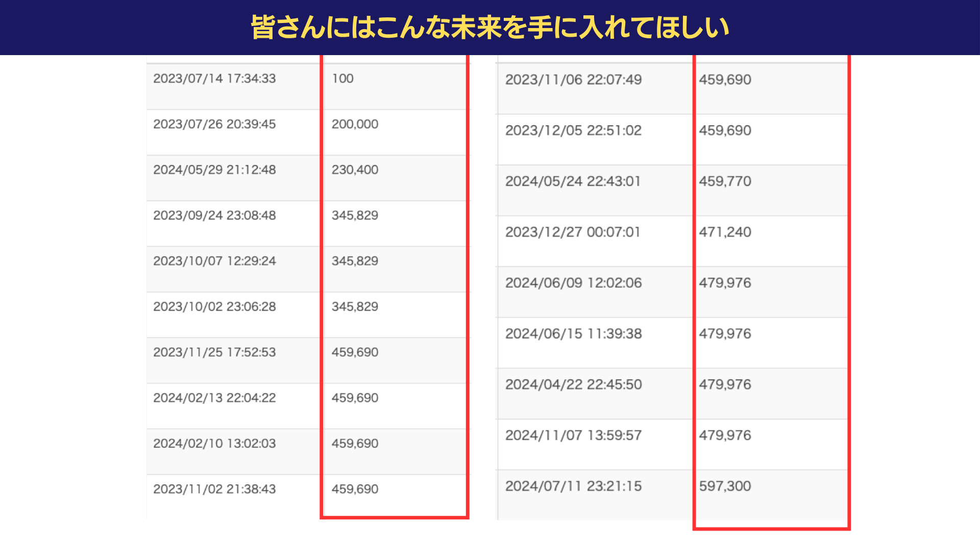
Task: Click 459,690 in the 2023/11/25 row
Action: tap(355, 352)
